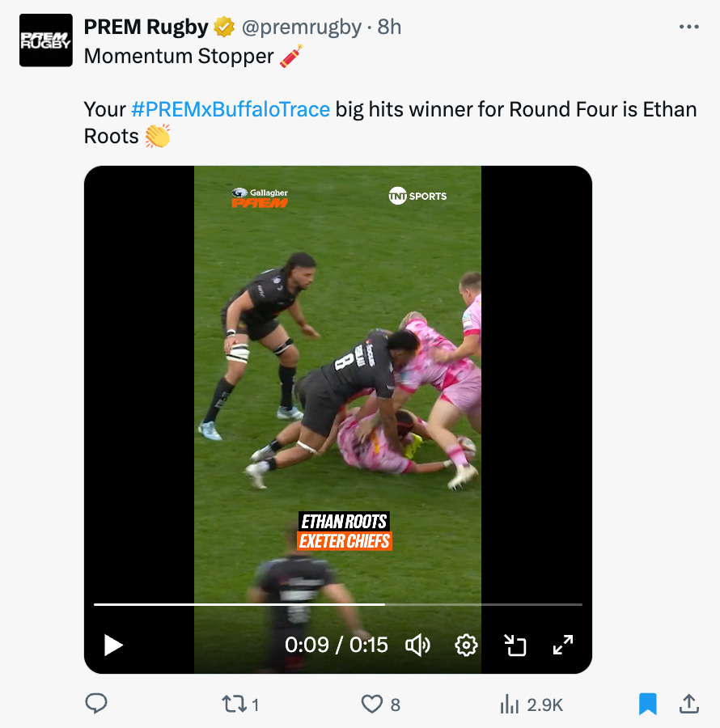The width and height of the screenshot is (720, 728).
Task: Mute the video volume speaker icon
Action: click(x=417, y=645)
